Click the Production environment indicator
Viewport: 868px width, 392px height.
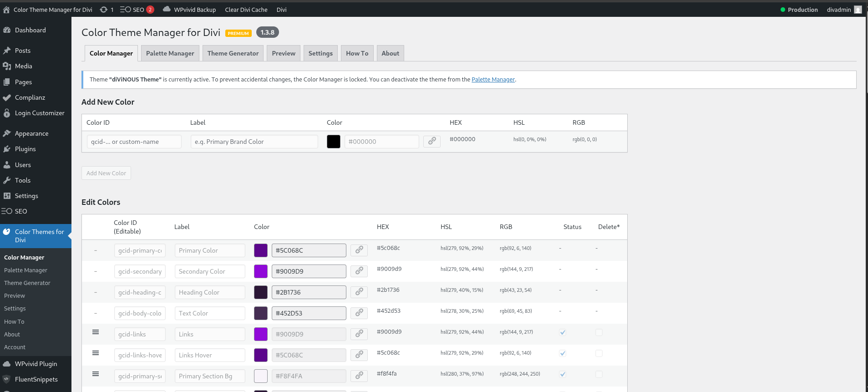click(x=799, y=10)
